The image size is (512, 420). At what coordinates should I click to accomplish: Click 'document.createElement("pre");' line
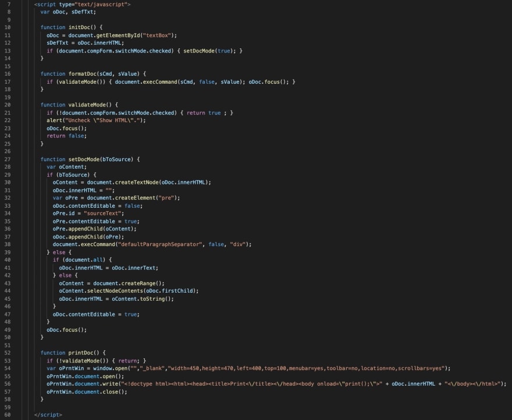133,198
